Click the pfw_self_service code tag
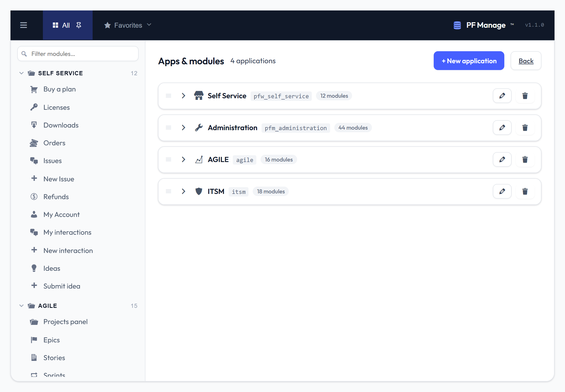 pos(281,96)
